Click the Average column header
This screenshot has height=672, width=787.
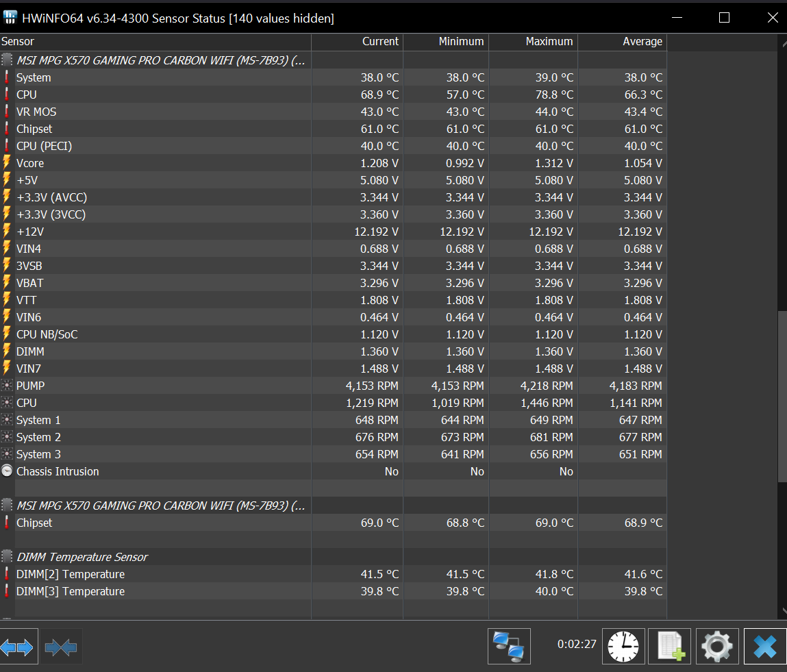click(x=623, y=42)
